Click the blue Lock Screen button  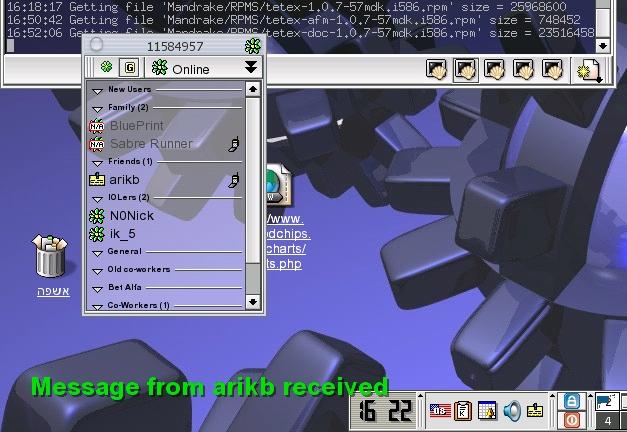coord(572,401)
